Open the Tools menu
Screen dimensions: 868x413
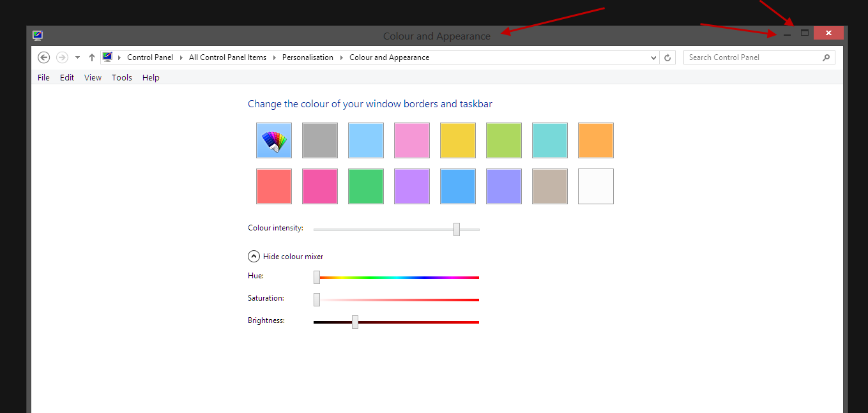coord(121,77)
